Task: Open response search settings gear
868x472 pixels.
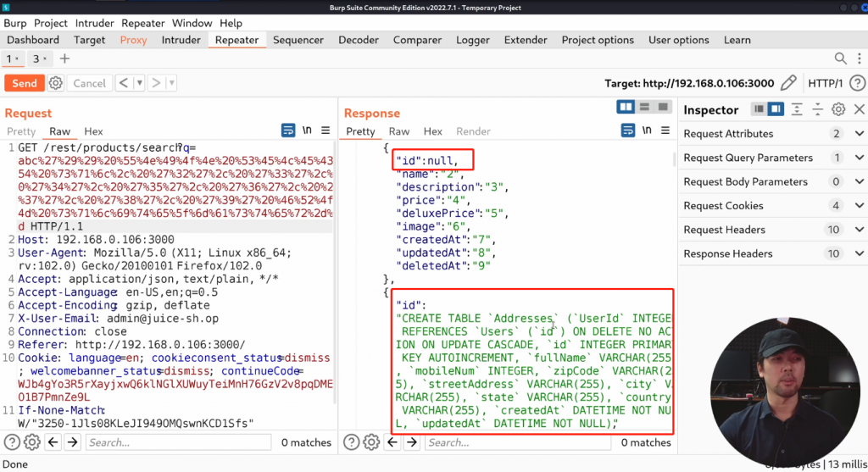Action: (371, 442)
